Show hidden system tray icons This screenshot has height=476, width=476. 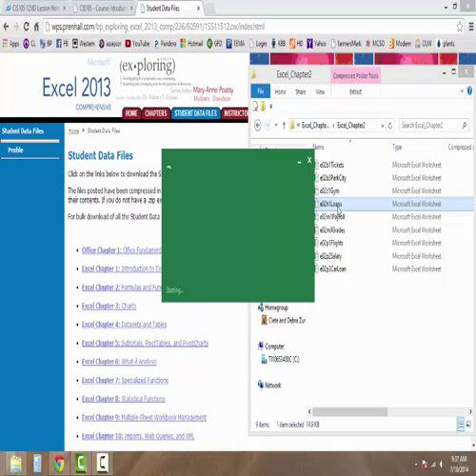[x=416, y=465]
